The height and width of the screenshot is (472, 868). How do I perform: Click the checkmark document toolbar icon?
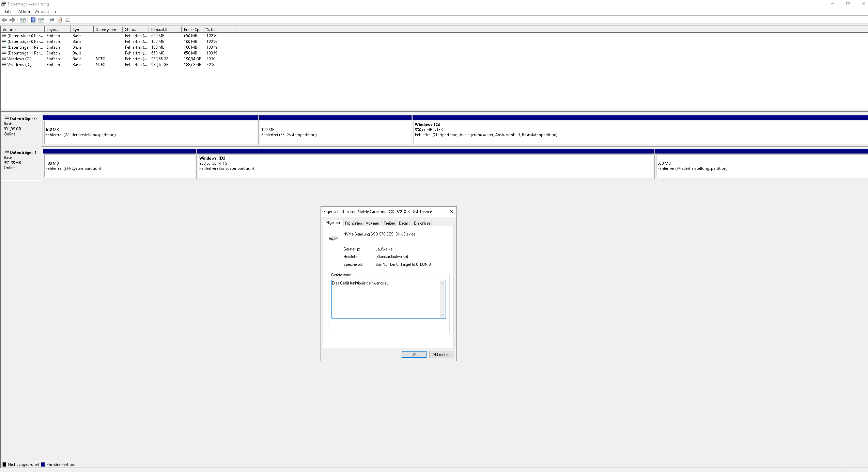click(60, 20)
